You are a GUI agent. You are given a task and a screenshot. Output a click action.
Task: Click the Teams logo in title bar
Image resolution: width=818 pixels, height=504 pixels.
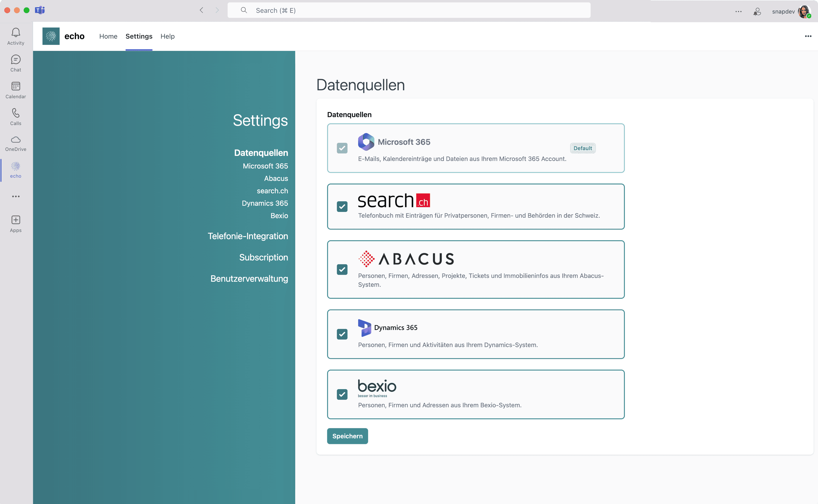(40, 10)
